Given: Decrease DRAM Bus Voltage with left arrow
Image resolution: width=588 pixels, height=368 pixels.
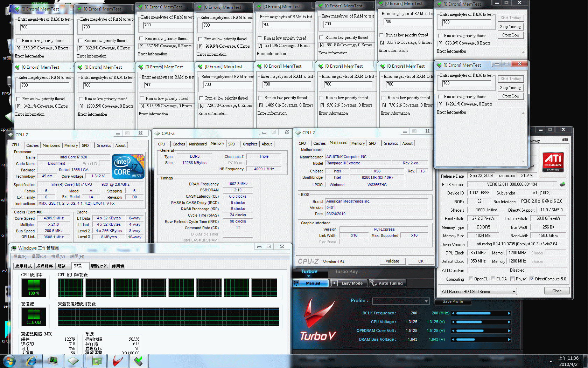Looking at the screenshot, I should (x=453, y=339).
